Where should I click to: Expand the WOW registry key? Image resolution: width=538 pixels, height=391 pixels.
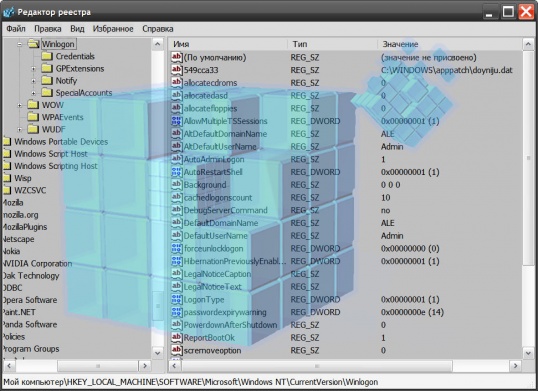pos(20,105)
